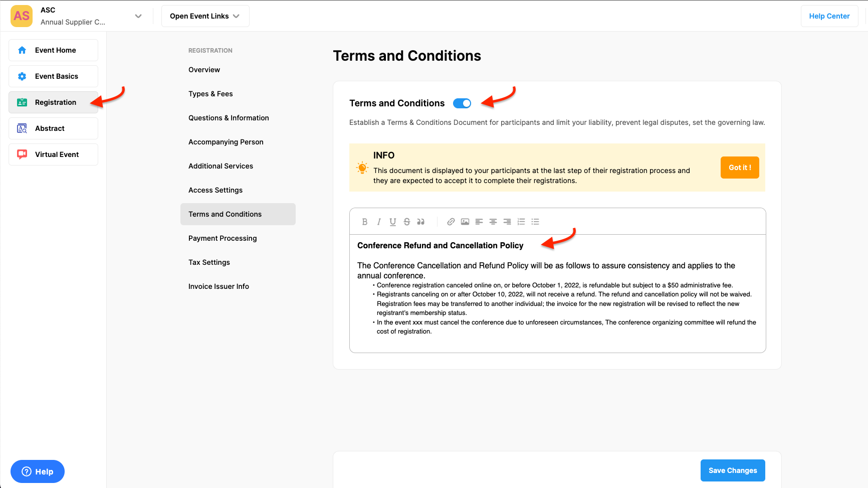Create a numbered list
Viewport: 868px width, 488px height.
tap(521, 222)
